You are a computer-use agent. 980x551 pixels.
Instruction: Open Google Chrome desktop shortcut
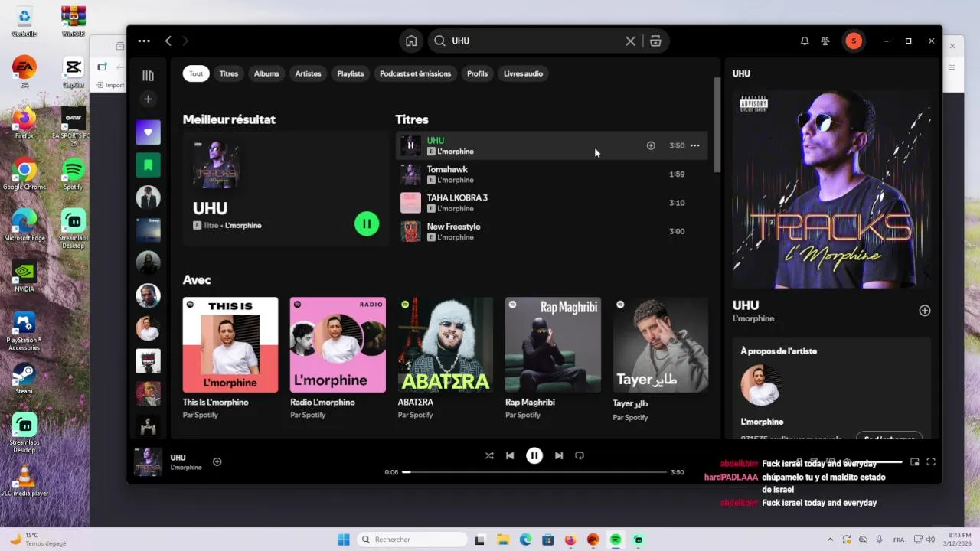click(24, 174)
